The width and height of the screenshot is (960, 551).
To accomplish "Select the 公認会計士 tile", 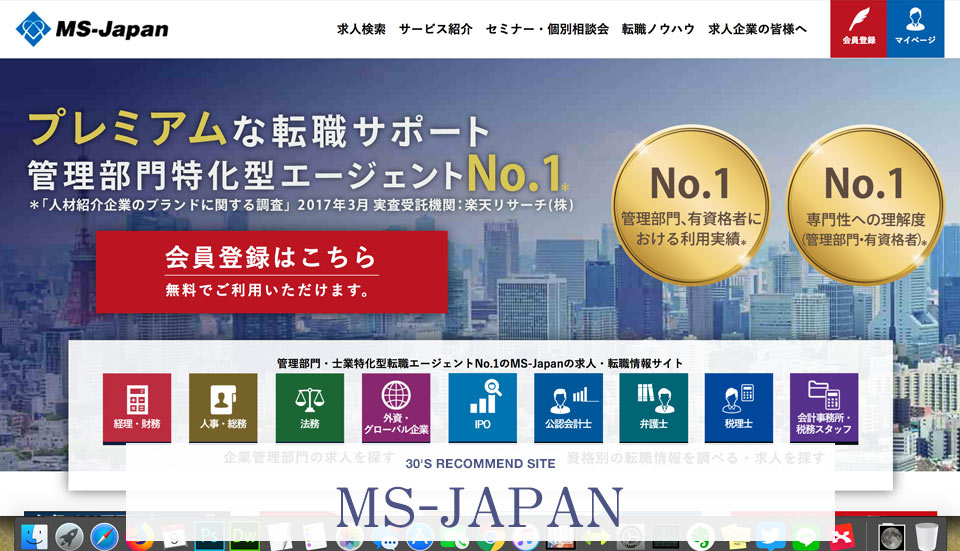I will [568, 408].
